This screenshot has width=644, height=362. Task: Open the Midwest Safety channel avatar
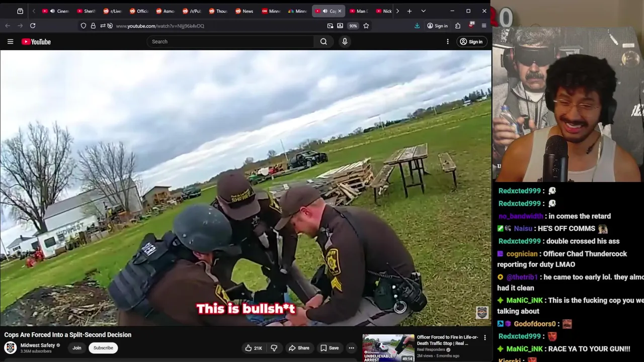click(x=10, y=347)
